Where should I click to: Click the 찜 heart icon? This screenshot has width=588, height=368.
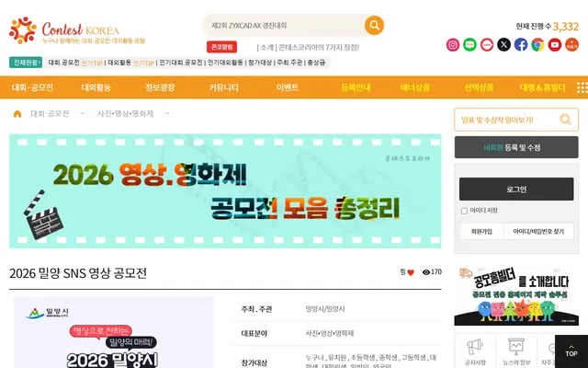pos(411,272)
